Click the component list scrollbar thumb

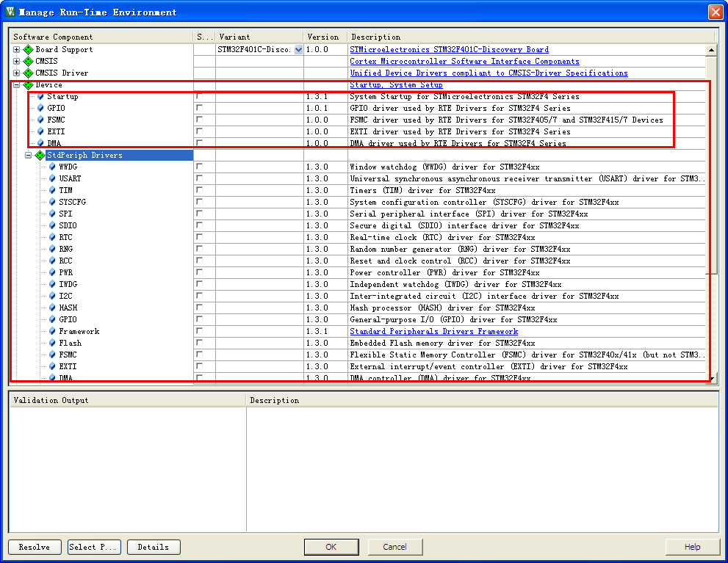tap(710, 164)
